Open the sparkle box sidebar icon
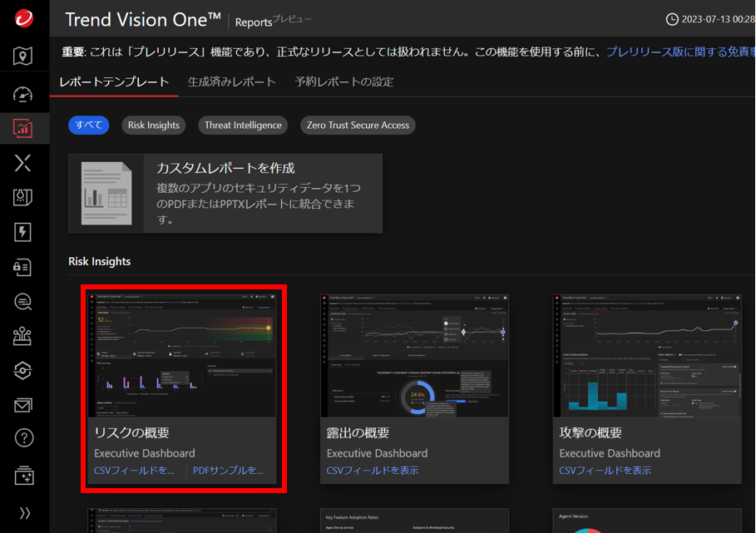The height and width of the screenshot is (533, 756). (23, 475)
